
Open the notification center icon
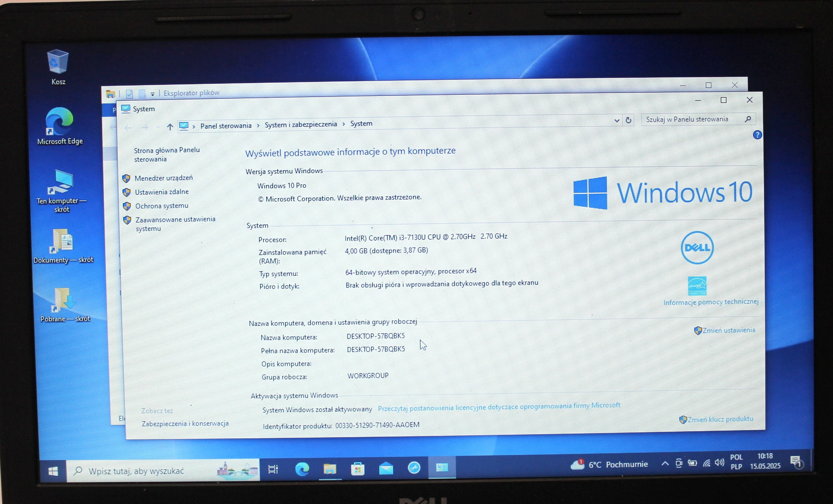coord(796,462)
